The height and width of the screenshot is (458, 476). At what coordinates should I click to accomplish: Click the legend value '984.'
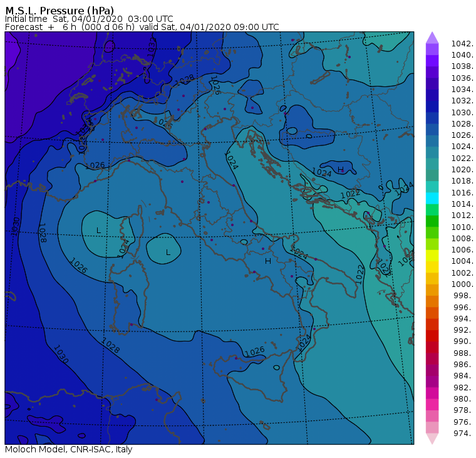[x=463, y=376]
